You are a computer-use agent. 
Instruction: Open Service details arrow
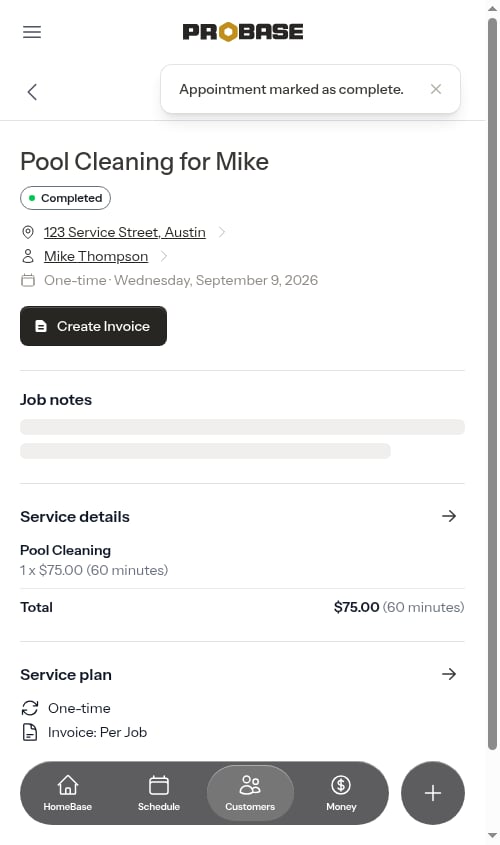click(x=449, y=516)
